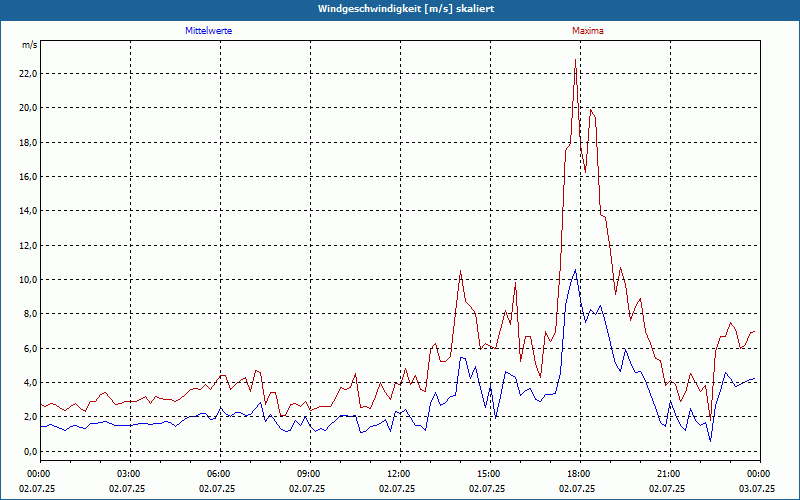
Task: Click the 14,0 y-axis value
Action: point(28,211)
